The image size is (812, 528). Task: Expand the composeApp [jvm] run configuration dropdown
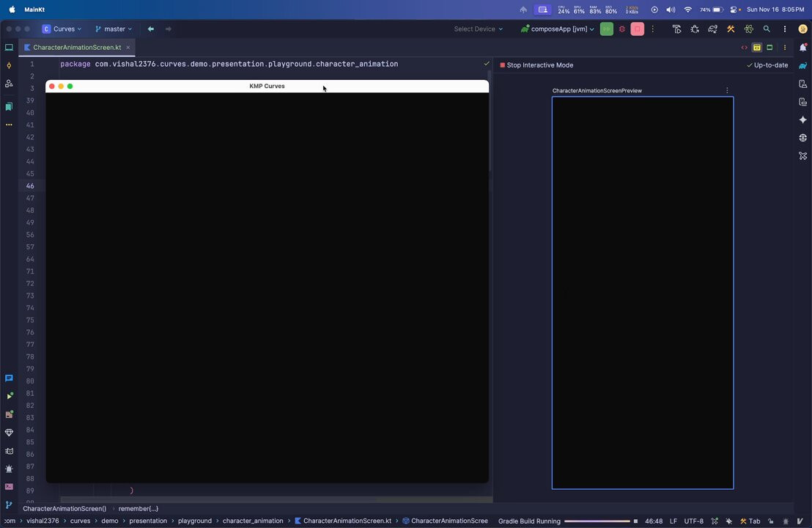tap(558, 29)
